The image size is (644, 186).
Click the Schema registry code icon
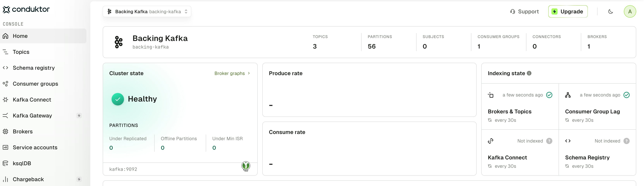[x=5, y=68]
